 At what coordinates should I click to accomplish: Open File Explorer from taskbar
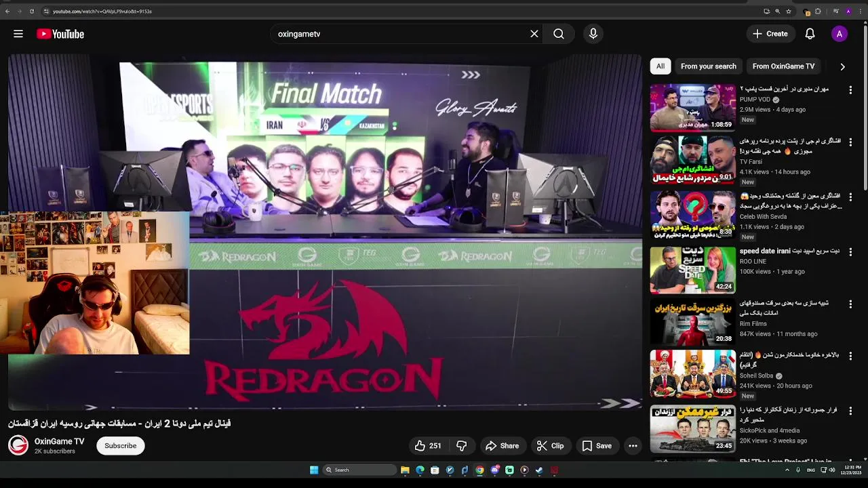click(405, 470)
